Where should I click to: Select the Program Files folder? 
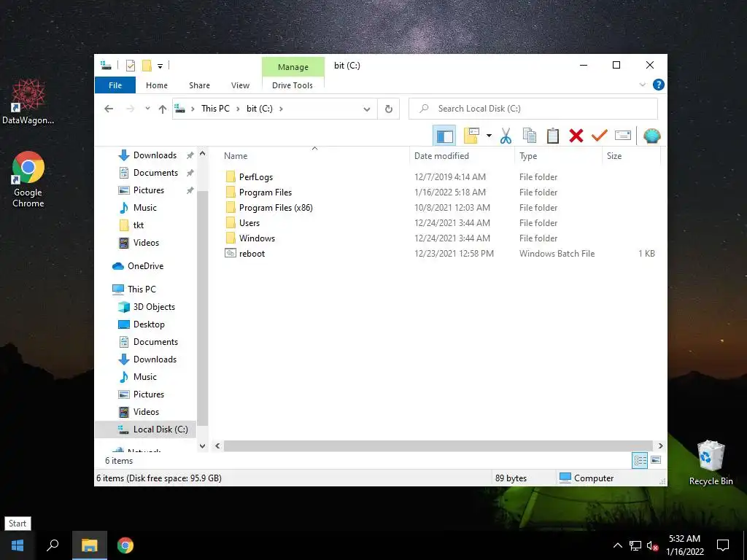coord(266,192)
